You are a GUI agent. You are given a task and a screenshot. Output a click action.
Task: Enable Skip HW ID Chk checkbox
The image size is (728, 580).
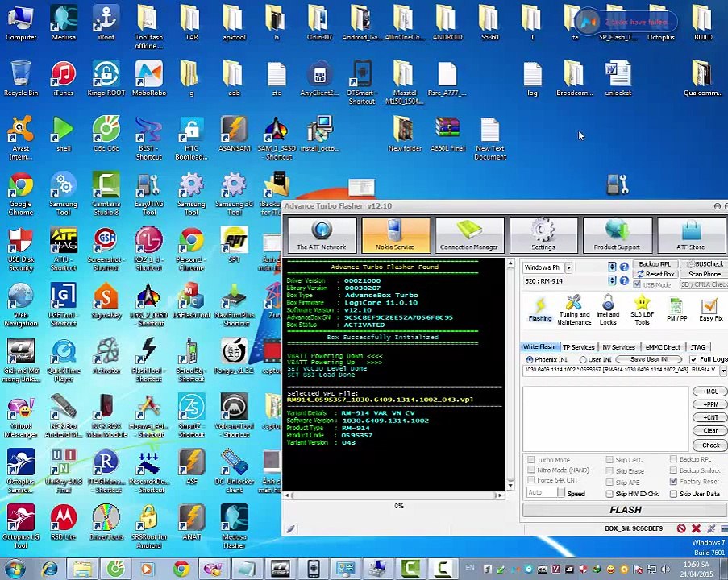click(x=609, y=494)
